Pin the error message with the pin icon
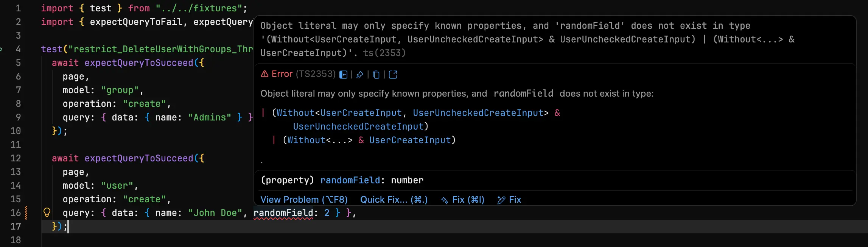The image size is (868, 247). 360,75
